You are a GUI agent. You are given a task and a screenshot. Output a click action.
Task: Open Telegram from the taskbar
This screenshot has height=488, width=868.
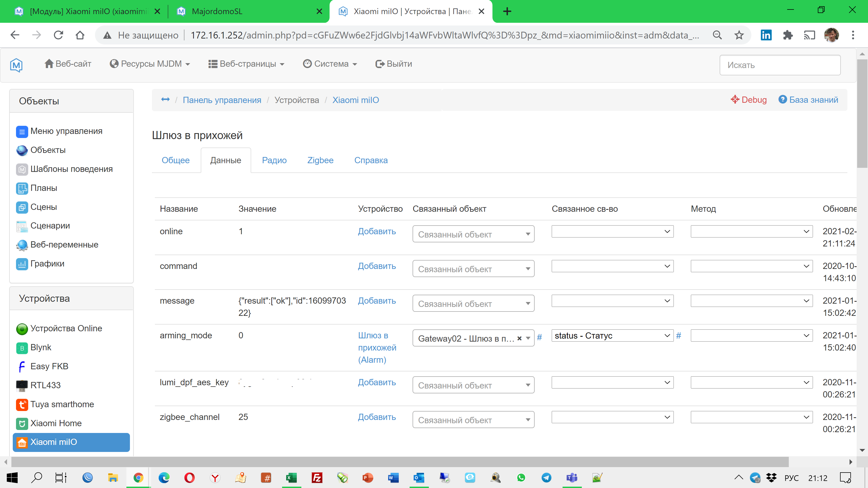click(546, 477)
